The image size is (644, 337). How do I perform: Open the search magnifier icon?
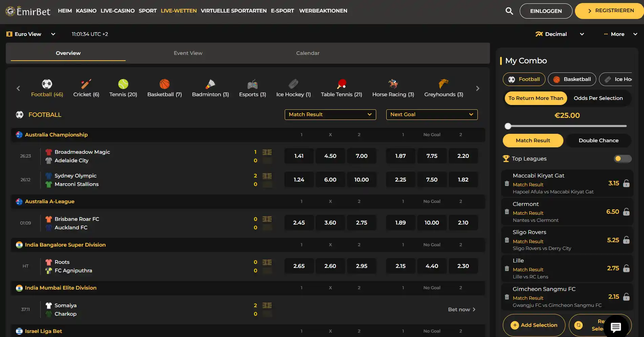pos(509,11)
